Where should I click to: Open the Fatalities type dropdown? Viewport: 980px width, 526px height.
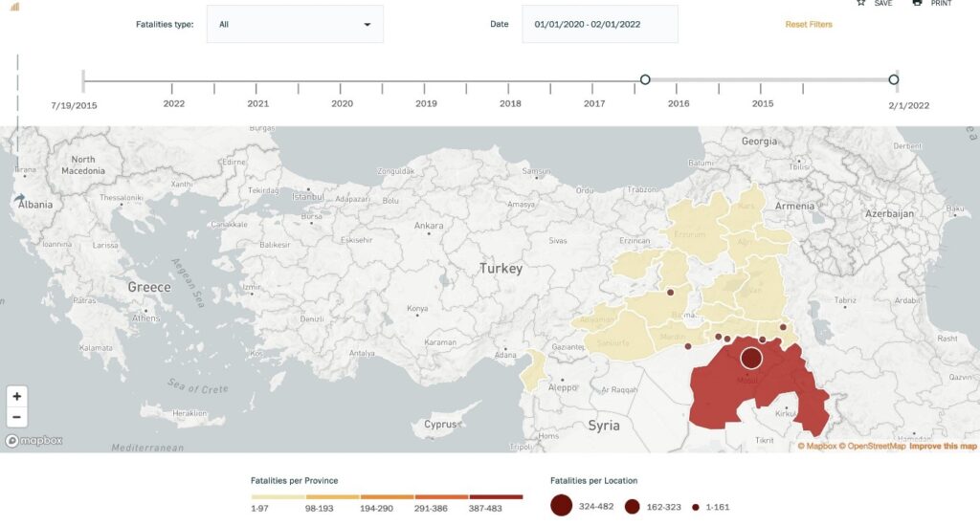click(x=295, y=25)
